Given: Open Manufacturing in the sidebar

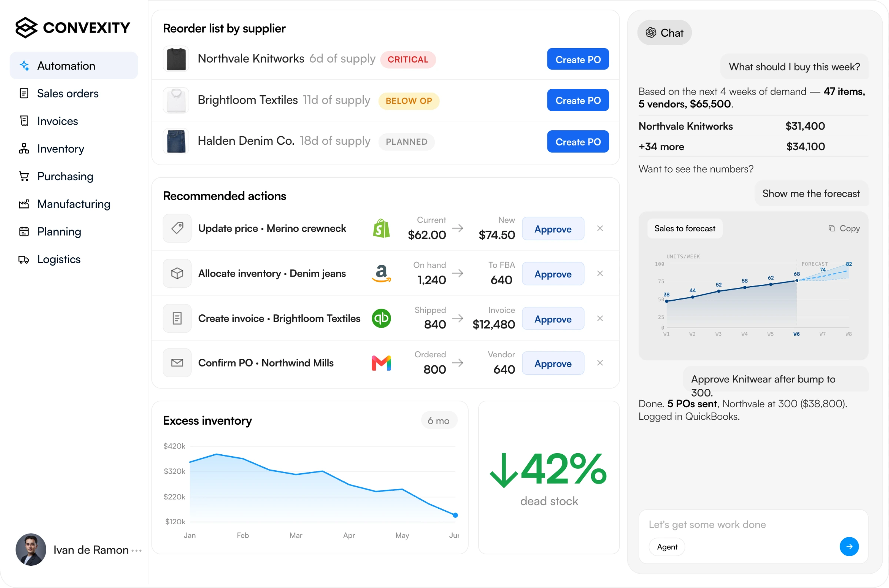Looking at the screenshot, I should 73,204.
